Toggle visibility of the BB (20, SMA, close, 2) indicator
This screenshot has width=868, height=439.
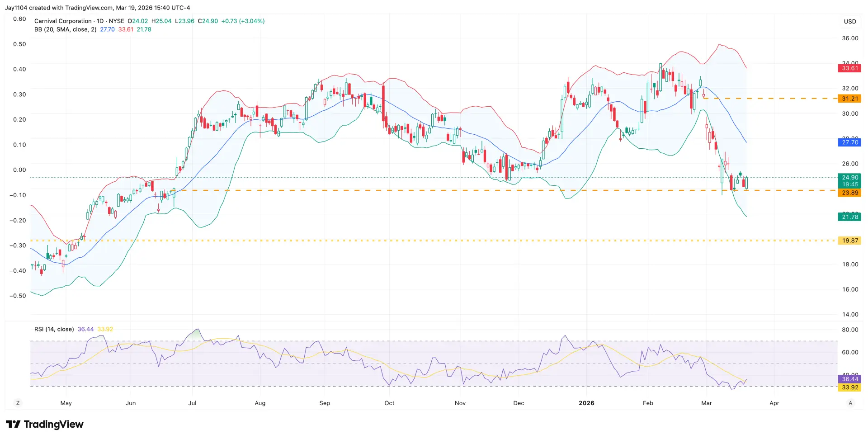coord(65,29)
